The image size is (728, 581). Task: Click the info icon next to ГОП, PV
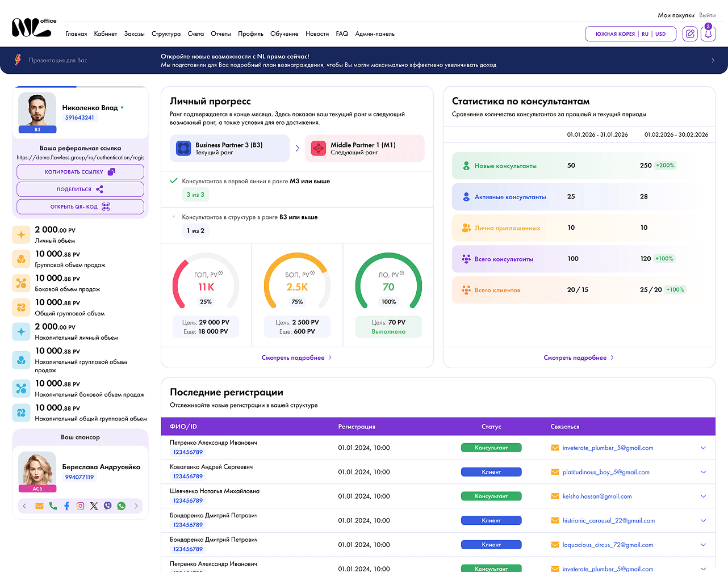[x=220, y=273]
